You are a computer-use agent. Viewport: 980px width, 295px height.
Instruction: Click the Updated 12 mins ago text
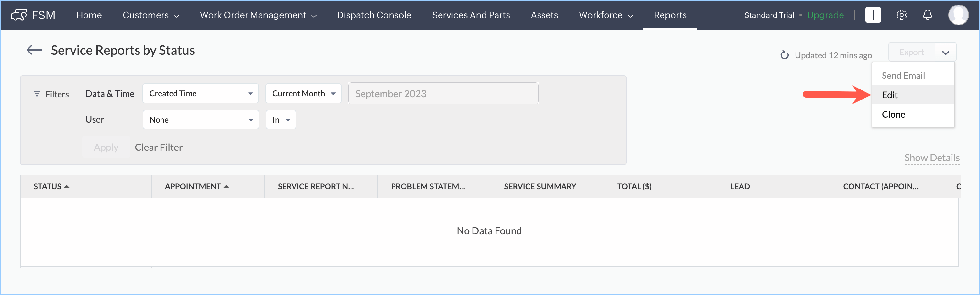coord(833,55)
